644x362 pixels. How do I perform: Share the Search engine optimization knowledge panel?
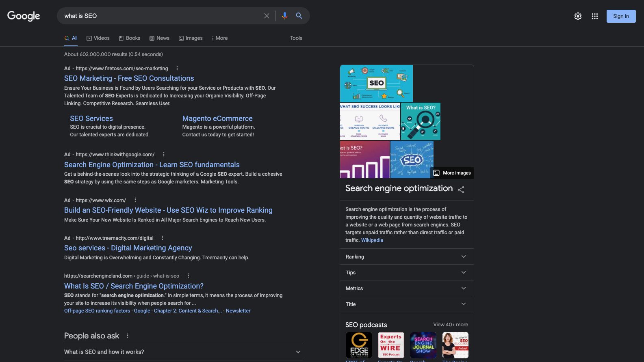click(461, 190)
